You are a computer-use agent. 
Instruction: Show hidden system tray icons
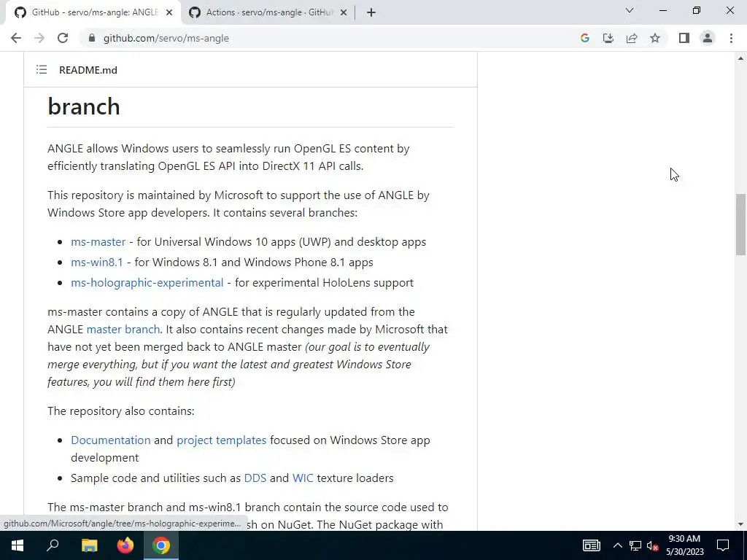617,545
